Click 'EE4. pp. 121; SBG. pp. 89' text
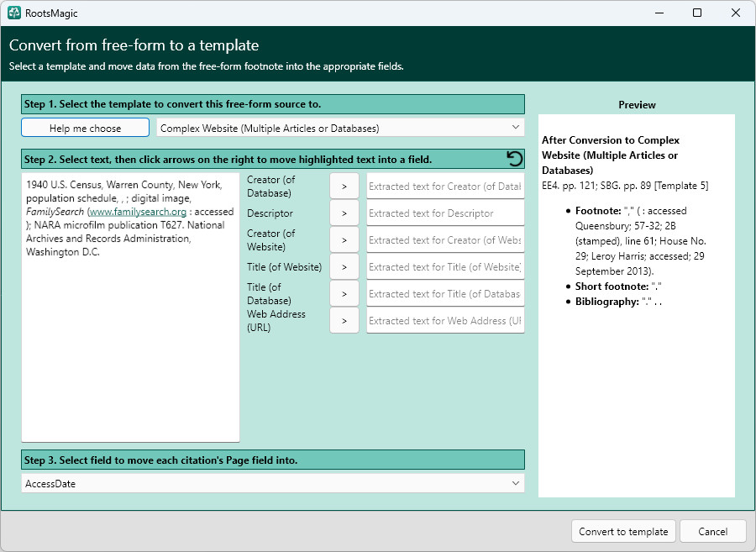This screenshot has width=756, height=552. 596,186
